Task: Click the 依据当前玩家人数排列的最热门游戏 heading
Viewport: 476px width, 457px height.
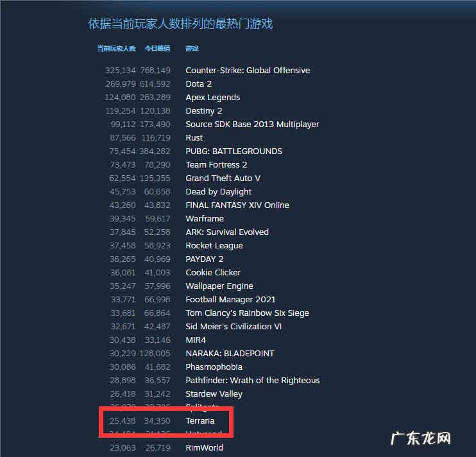Action: point(180,24)
